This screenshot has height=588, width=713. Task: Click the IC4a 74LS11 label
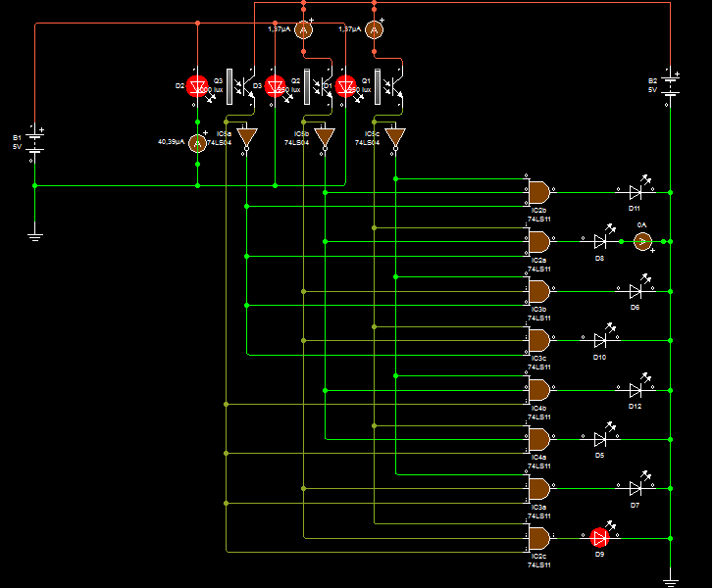click(538, 462)
